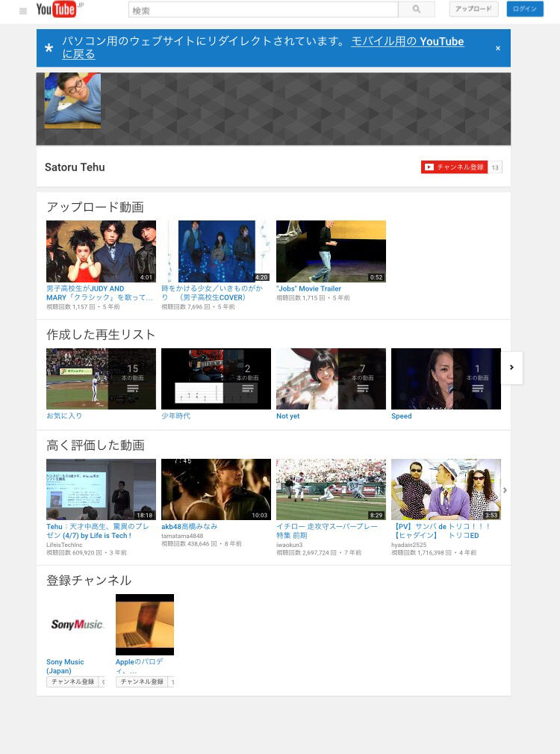The width and height of the screenshot is (560, 754).
Task: Subscribe to Sony Music via チャンネル登録
Action: (72, 682)
